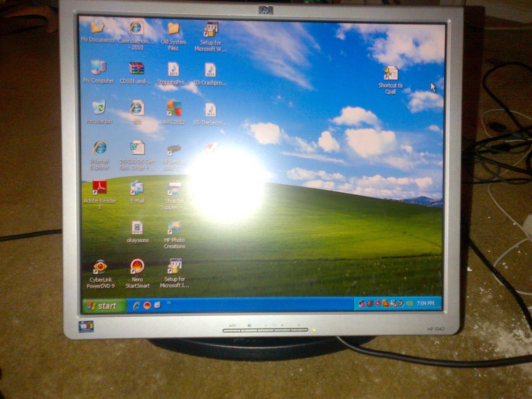
Task: Launch CyberLink PowerDVD 9
Action: pos(100,267)
